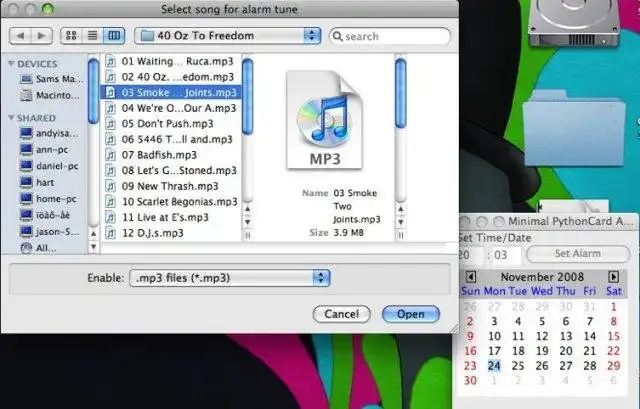Select the Macinto... disk in sidebar
This screenshot has height=409, width=640.
pyautogui.click(x=50, y=95)
